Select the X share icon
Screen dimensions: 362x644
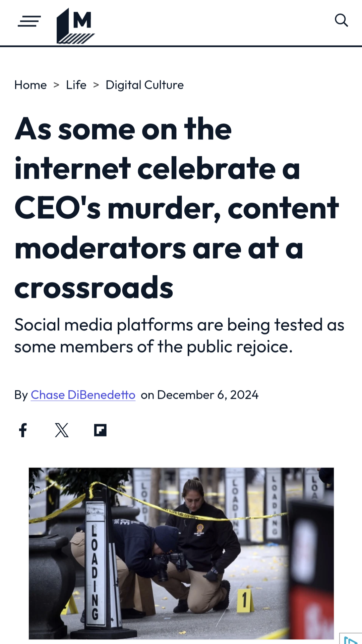pyautogui.click(x=61, y=430)
